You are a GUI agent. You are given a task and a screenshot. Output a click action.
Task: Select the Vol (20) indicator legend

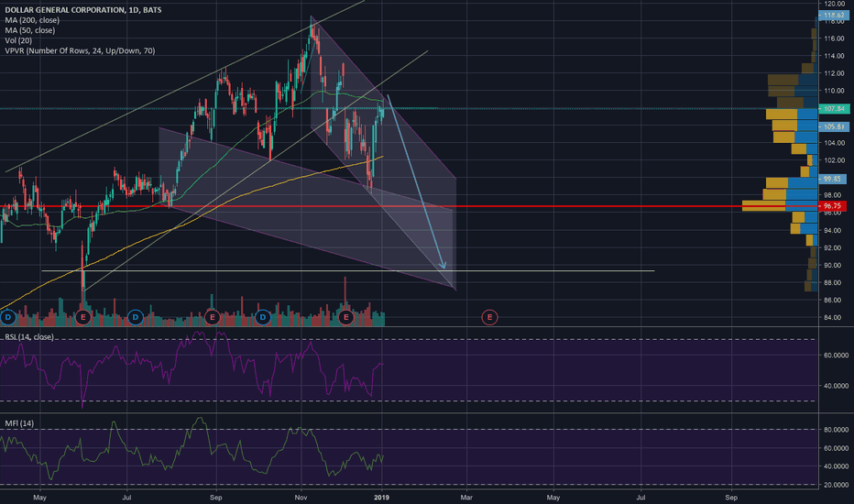tap(18, 40)
